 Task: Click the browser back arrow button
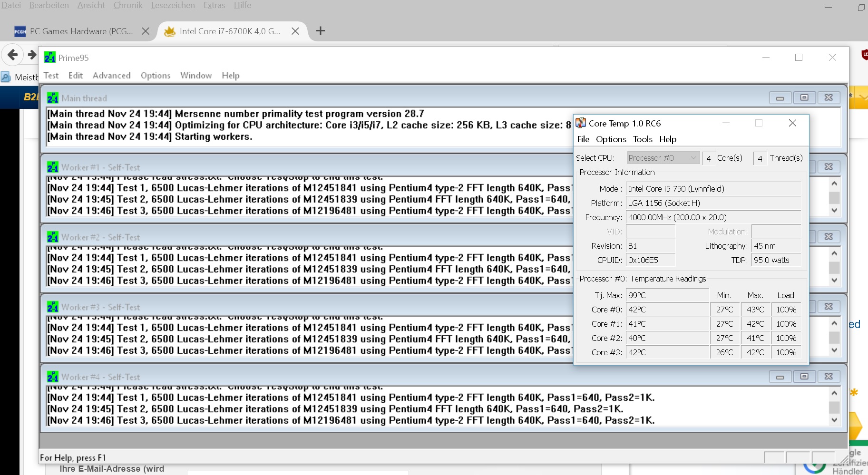click(13, 55)
